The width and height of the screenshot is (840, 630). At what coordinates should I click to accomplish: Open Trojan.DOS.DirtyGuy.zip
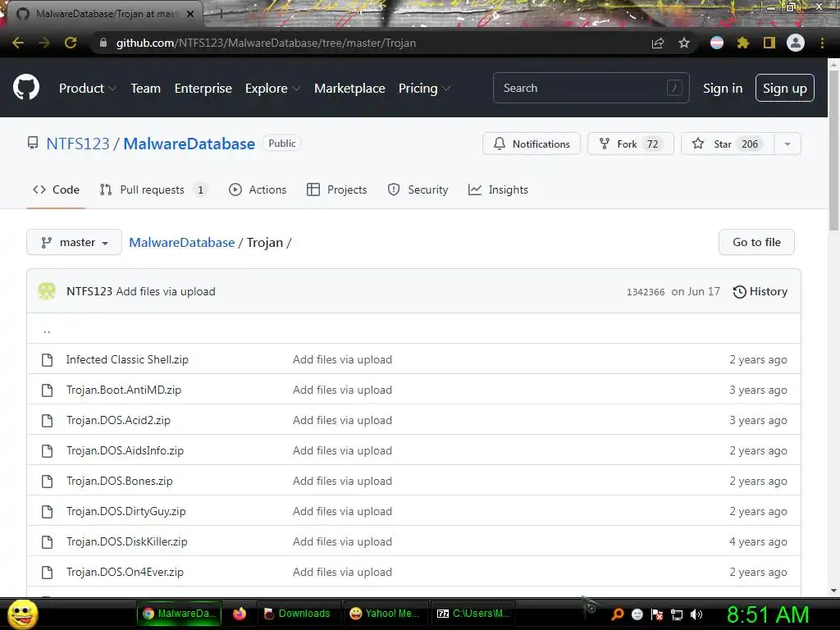tap(126, 512)
